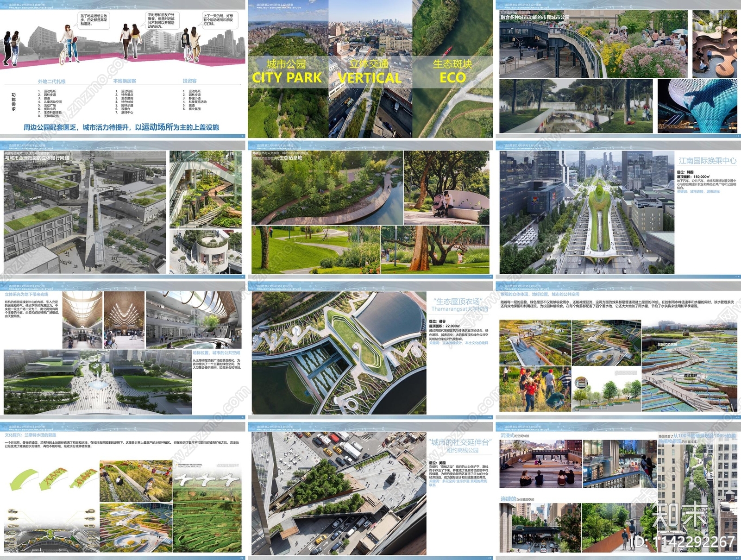Click the heading "城市的社交延伸台"
Viewport: 741px width, 560px height.
pyautogui.click(x=459, y=442)
